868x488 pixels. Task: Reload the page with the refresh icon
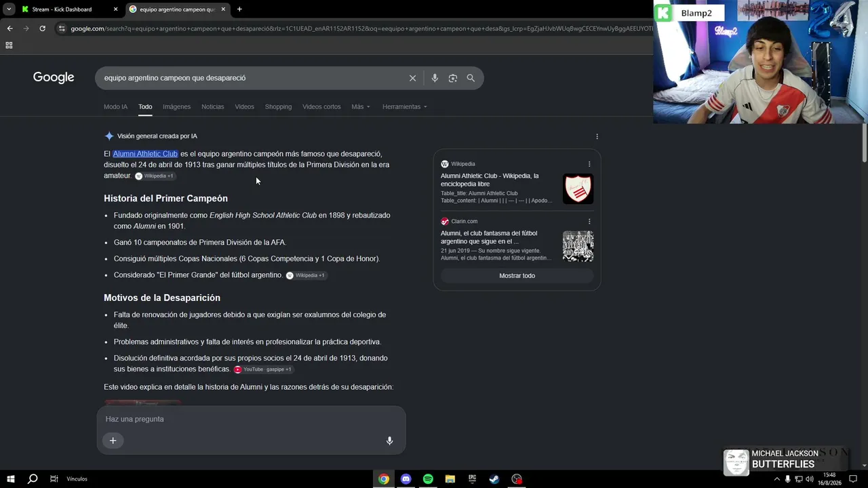coord(42,28)
